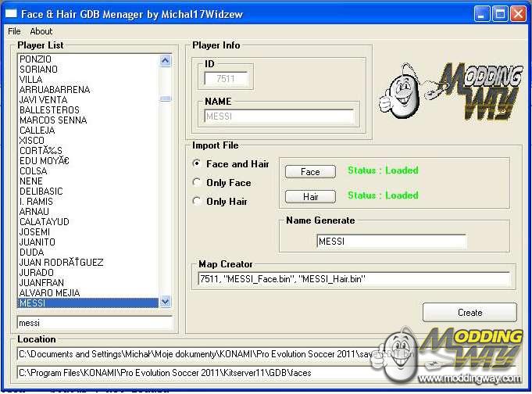This screenshot has width=532, height=394.
Task: Click the Create button
Action: point(470,313)
